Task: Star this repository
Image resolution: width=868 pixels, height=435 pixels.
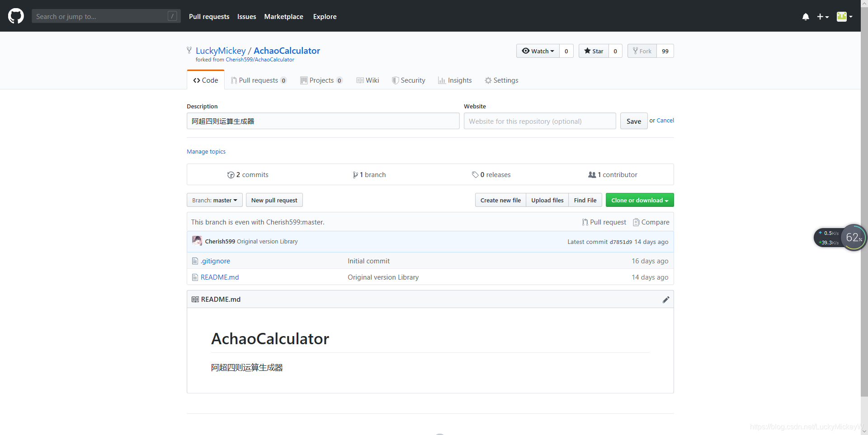Action: [x=594, y=51]
